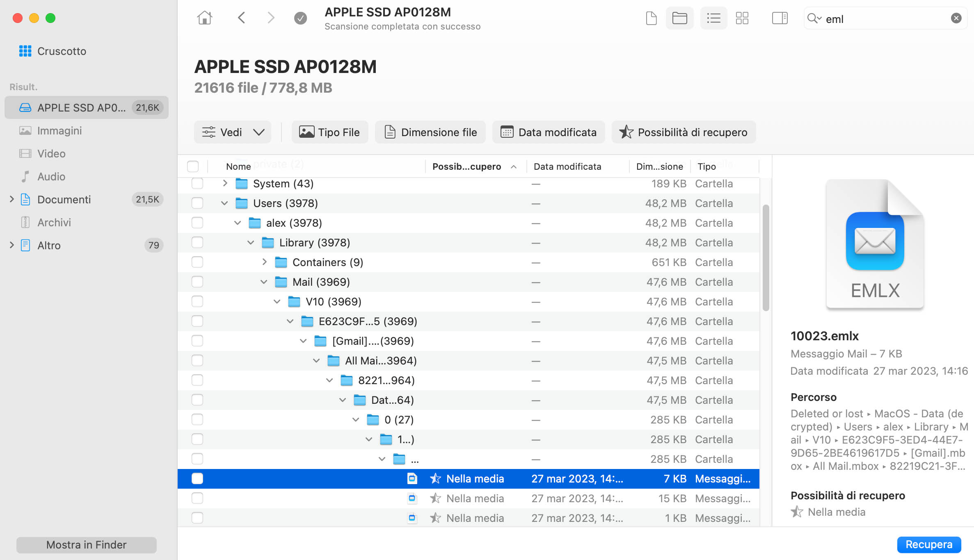The image size is (974, 560).
Task: Sort by Data modificata column header
Action: [x=567, y=166]
